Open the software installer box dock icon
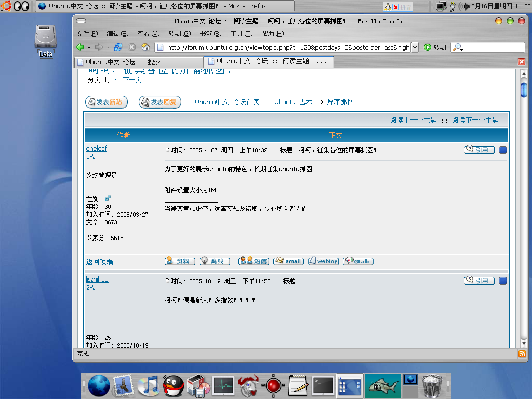This screenshot has height=399, width=532. (x=198, y=386)
